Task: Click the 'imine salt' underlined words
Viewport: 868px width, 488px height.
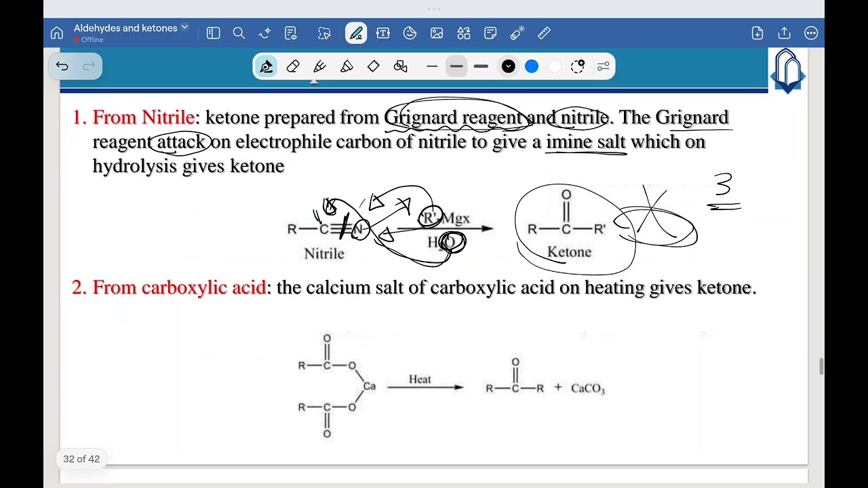Action: point(586,142)
